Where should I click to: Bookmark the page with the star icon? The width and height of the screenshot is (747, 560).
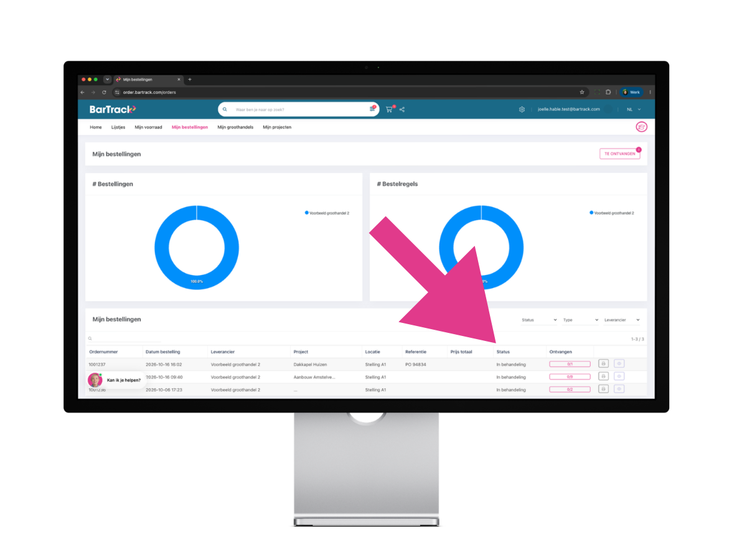[x=582, y=92]
